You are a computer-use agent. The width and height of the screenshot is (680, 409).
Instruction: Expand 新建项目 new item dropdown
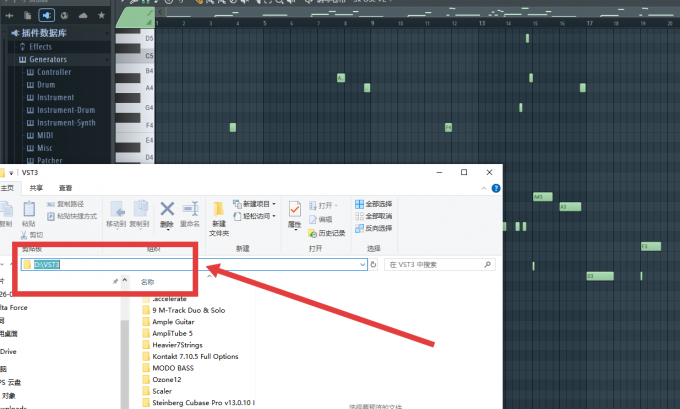click(274, 204)
